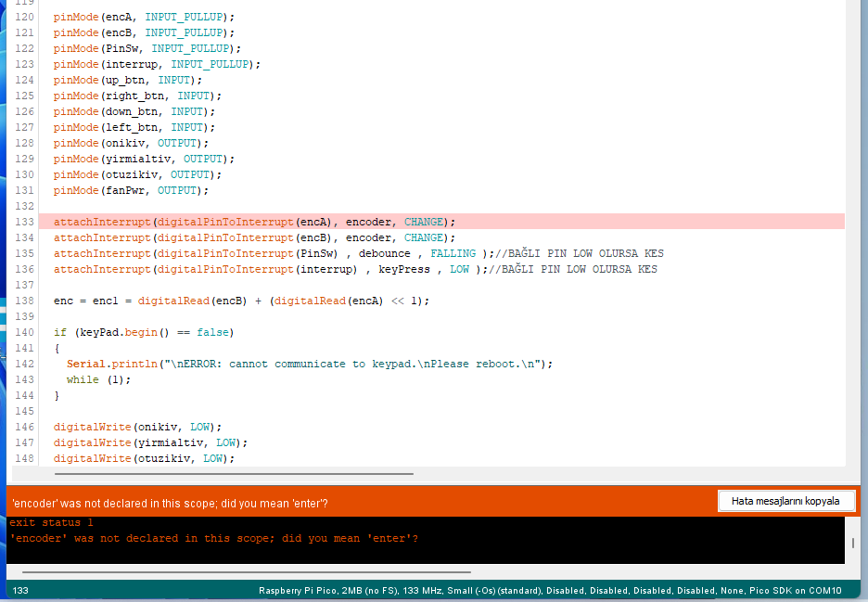Click line number 138 in the gutter
This screenshot has height=602, width=868.
[25, 301]
